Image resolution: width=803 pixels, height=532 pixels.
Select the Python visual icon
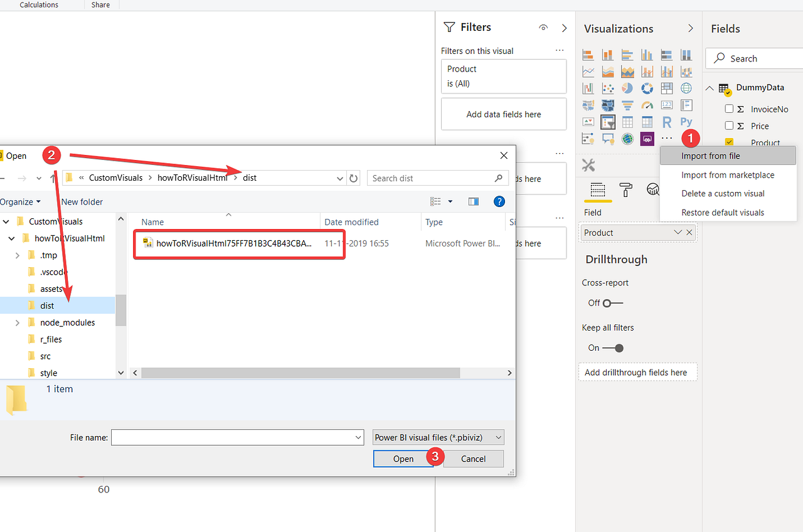point(686,122)
